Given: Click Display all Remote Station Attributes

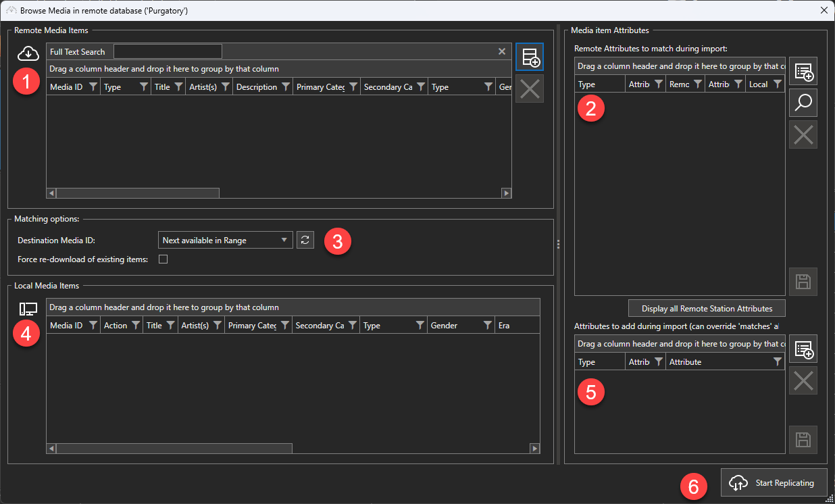Looking at the screenshot, I should 707,308.
